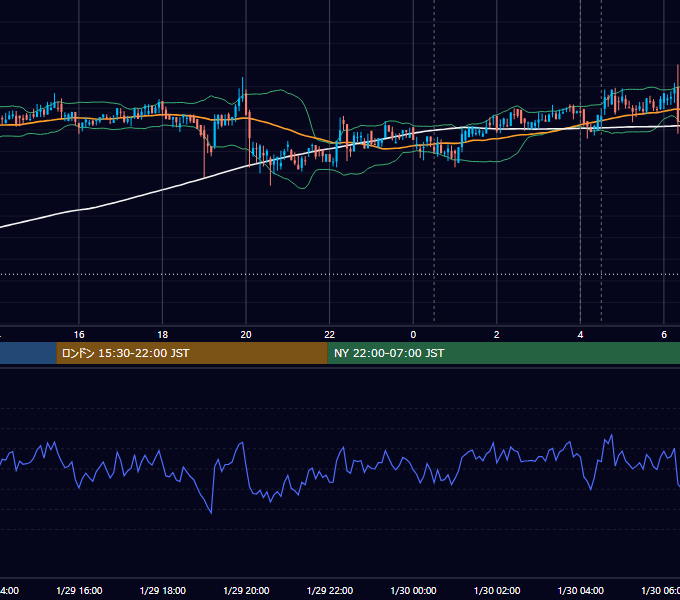Select the 0 hour label on time axis
Viewport: 680px width, 600px height.
point(413,335)
